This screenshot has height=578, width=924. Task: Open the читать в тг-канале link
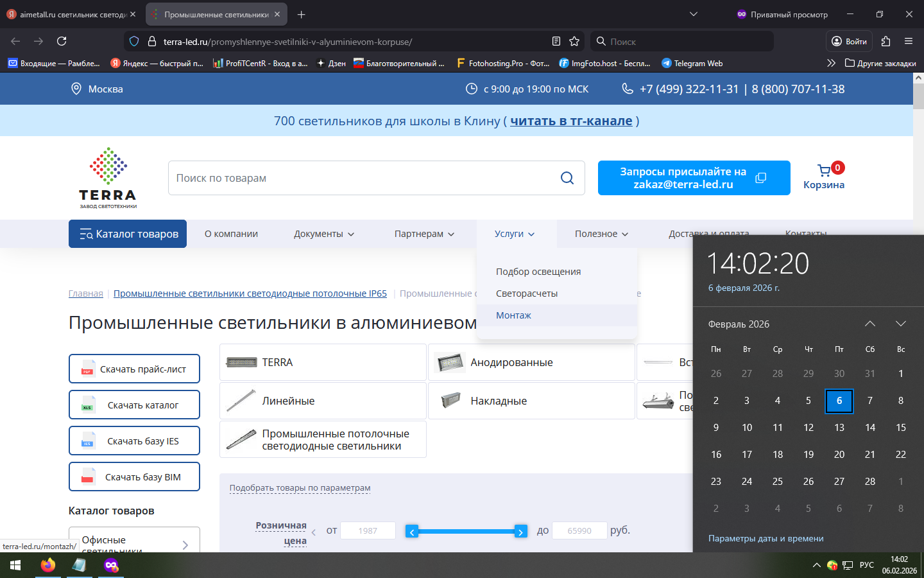pos(571,121)
